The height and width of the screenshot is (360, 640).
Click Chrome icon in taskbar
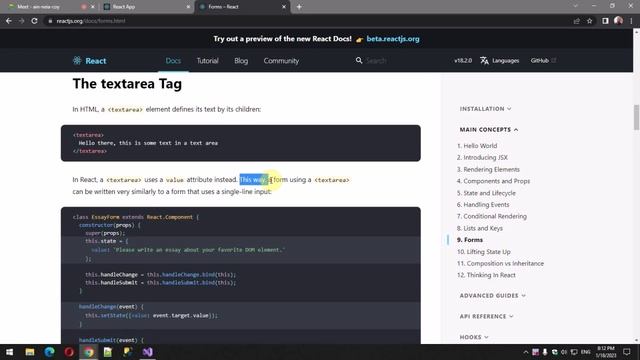click(x=89, y=352)
